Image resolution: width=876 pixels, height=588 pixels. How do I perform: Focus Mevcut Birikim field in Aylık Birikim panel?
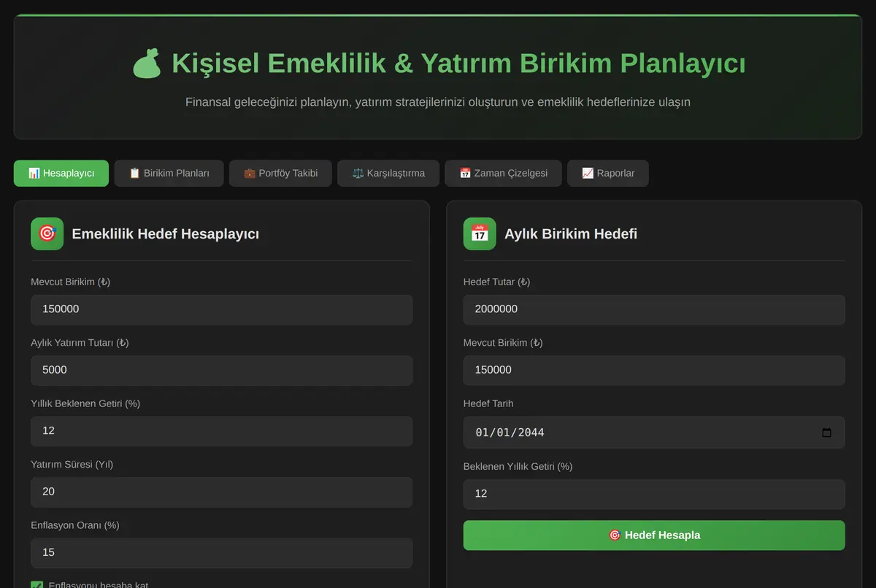654,371
